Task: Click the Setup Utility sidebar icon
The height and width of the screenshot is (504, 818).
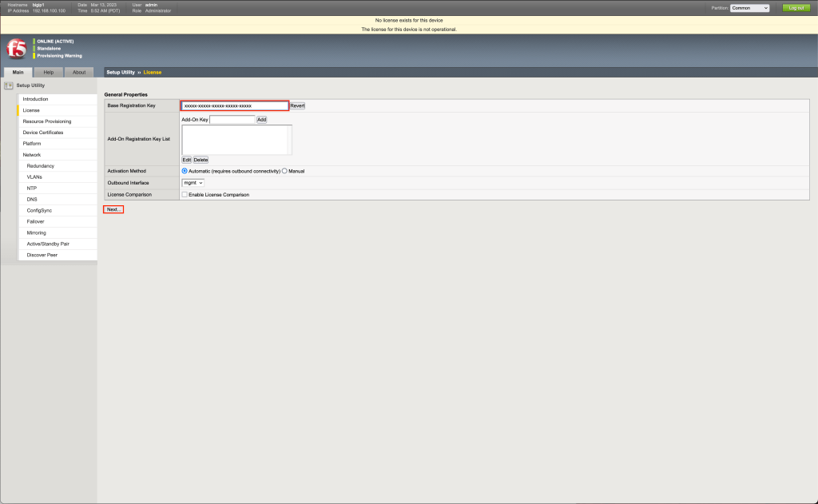Action: click(9, 85)
